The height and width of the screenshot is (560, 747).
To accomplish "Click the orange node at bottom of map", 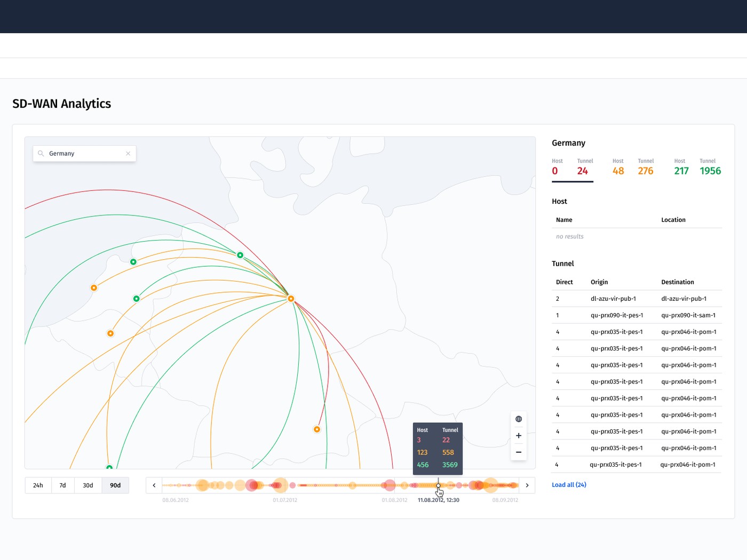I will pos(317,429).
